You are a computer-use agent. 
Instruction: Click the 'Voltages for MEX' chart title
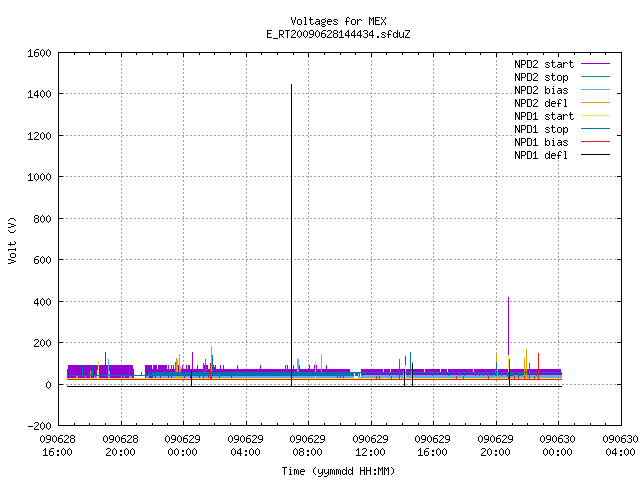click(338, 21)
